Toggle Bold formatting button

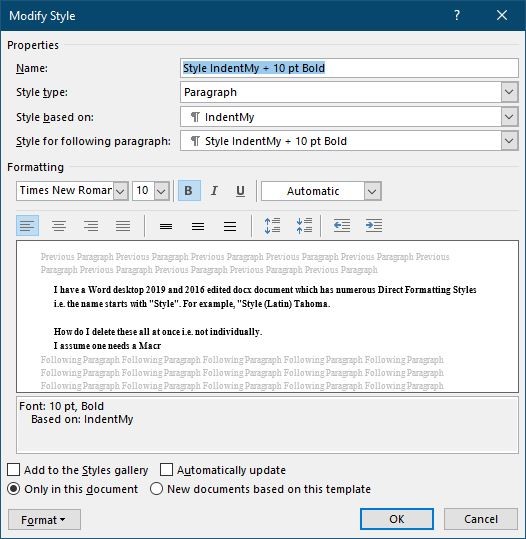pos(189,191)
